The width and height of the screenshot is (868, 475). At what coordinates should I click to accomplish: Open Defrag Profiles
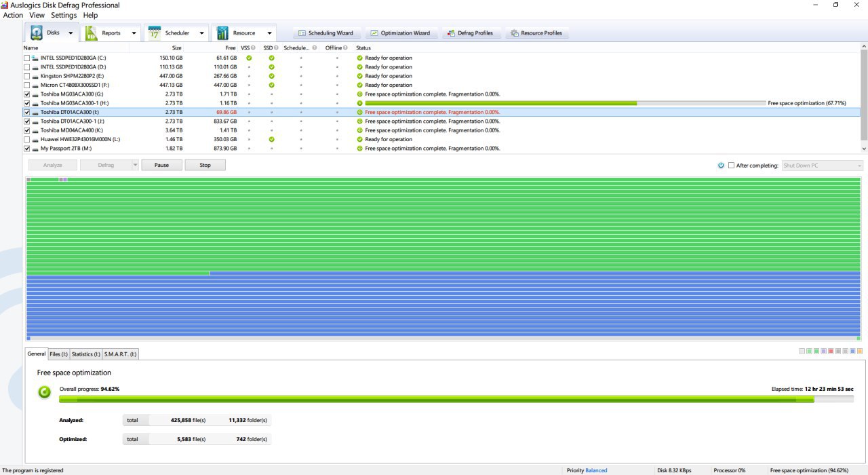tap(471, 33)
